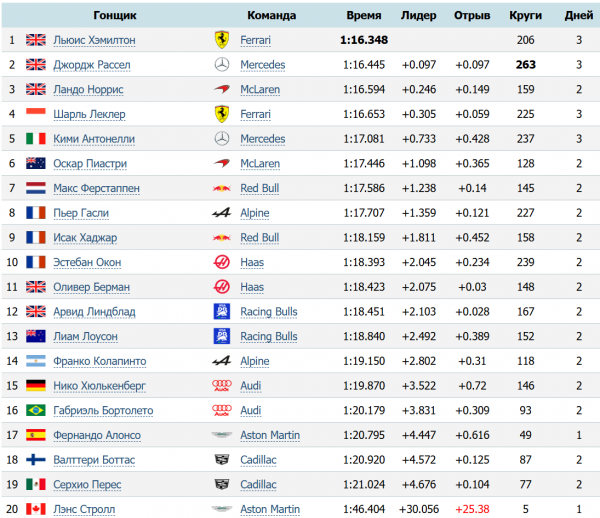Viewport: 600px width, 518px height.
Task: Click the Haas logo in Esteban Ocon's row
Action: (222, 262)
